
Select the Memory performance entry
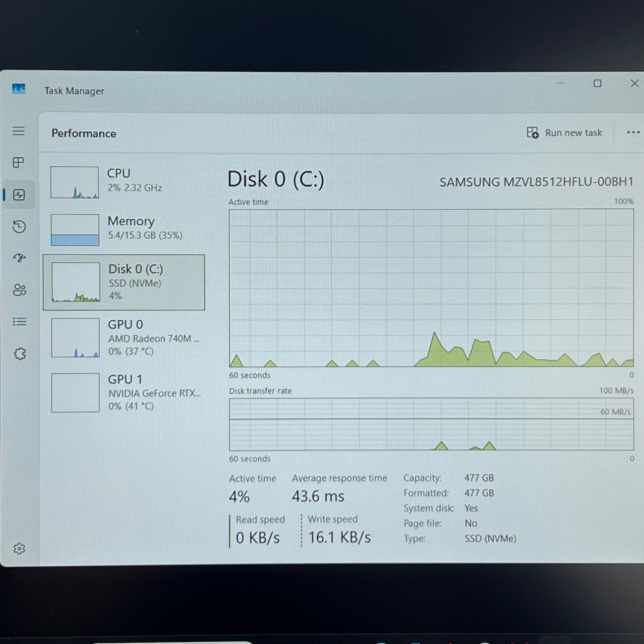point(124,230)
